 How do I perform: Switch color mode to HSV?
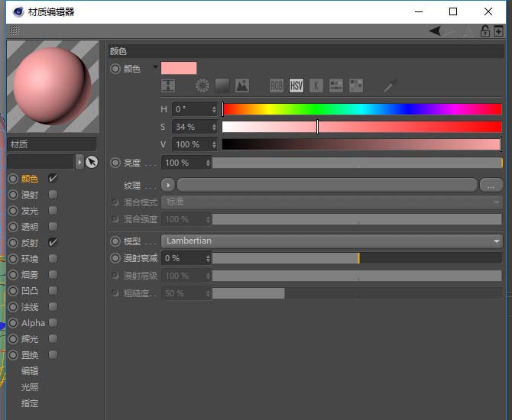[x=297, y=86]
